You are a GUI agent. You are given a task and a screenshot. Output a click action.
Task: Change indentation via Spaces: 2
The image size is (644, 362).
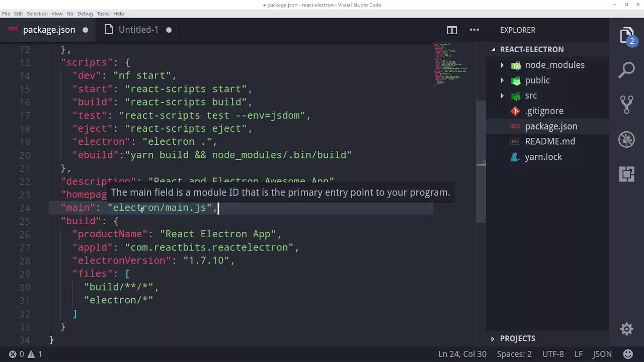click(x=514, y=354)
